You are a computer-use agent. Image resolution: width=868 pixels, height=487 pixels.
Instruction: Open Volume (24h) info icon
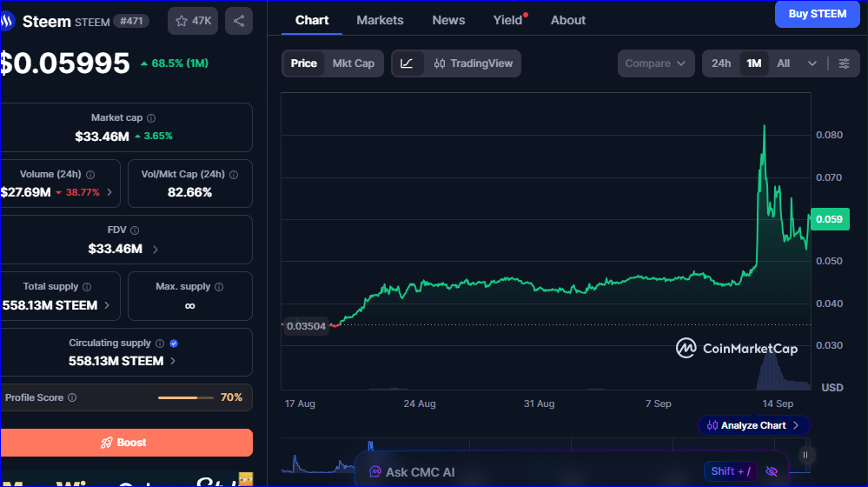(x=90, y=175)
